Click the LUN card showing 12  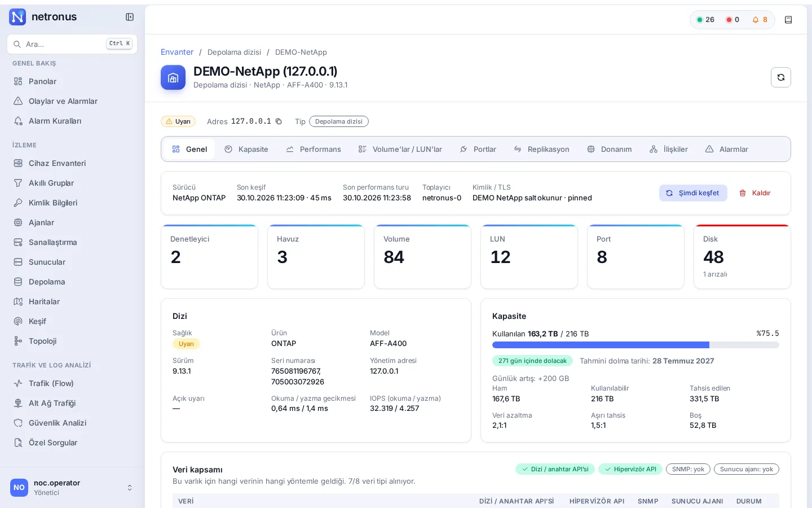pyautogui.click(x=529, y=257)
